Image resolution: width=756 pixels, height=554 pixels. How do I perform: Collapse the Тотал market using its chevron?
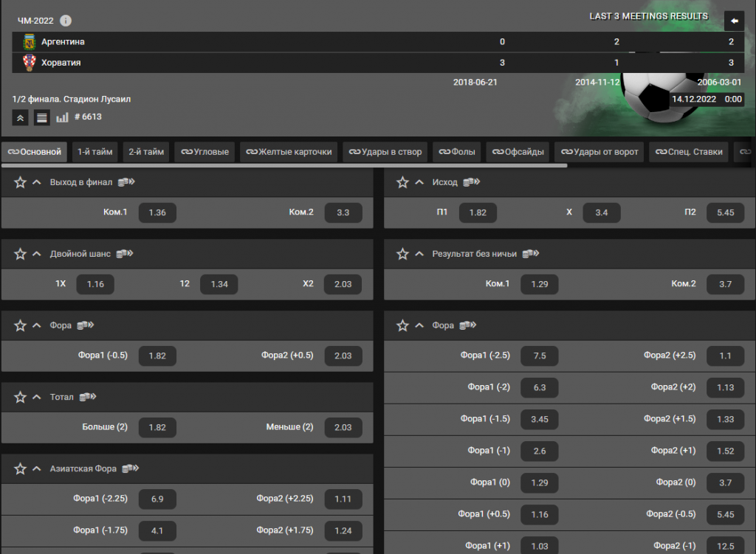pos(37,397)
